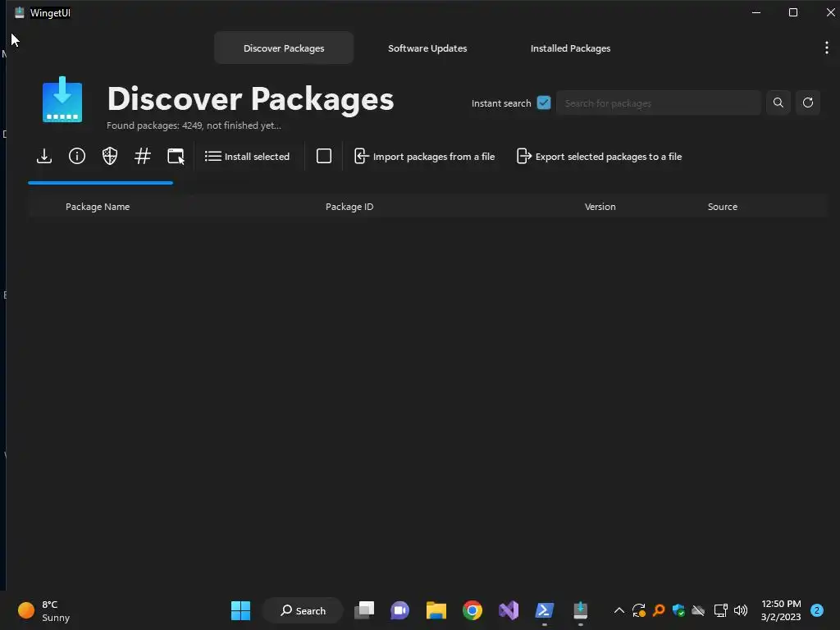The height and width of the screenshot is (630, 840).
Task: Show package info via the info icon
Action: coord(77,157)
